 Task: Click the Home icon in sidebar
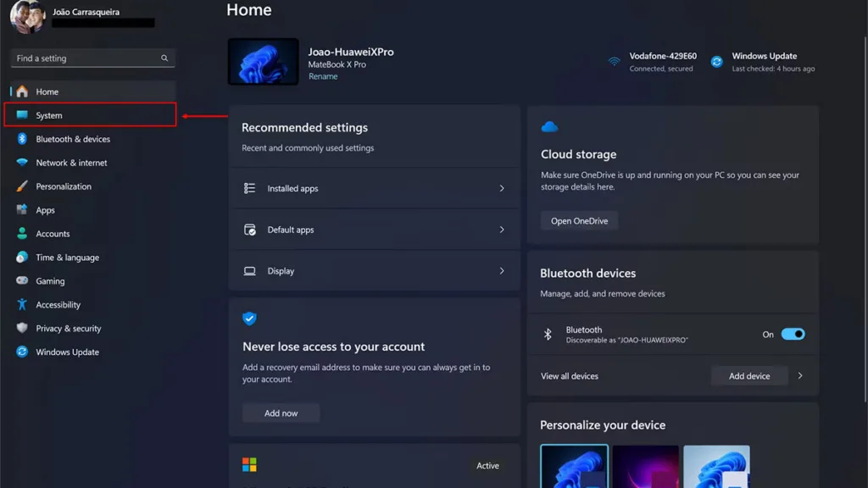coord(22,91)
